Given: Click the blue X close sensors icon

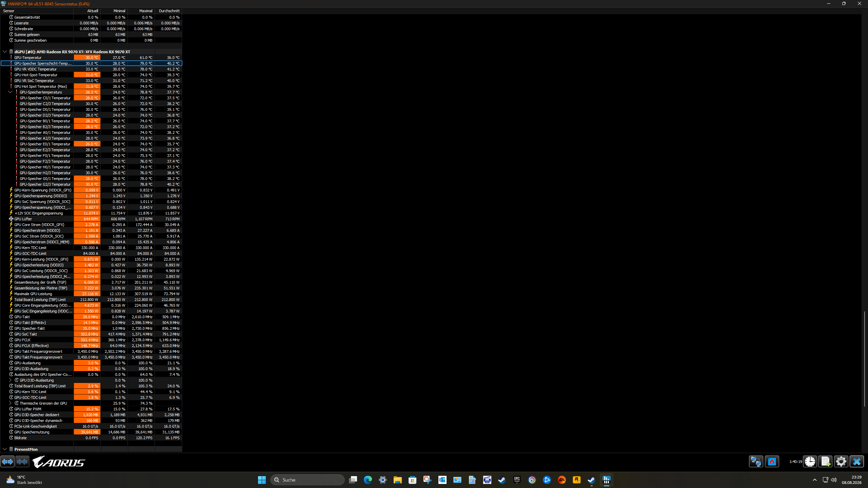Looking at the screenshot, I should (857, 462).
